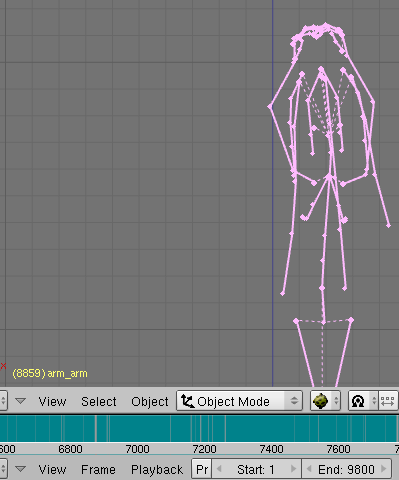Open the Object menu
The image size is (399, 480).
(150, 401)
